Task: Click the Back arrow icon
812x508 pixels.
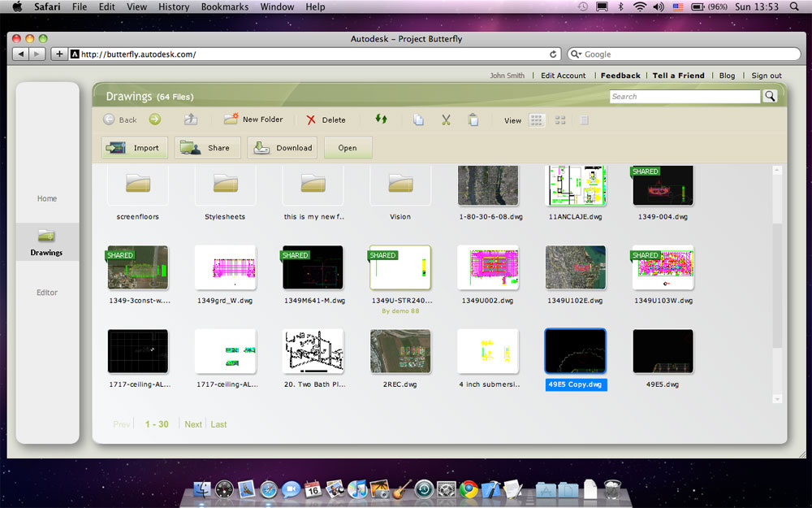Action: (x=109, y=119)
